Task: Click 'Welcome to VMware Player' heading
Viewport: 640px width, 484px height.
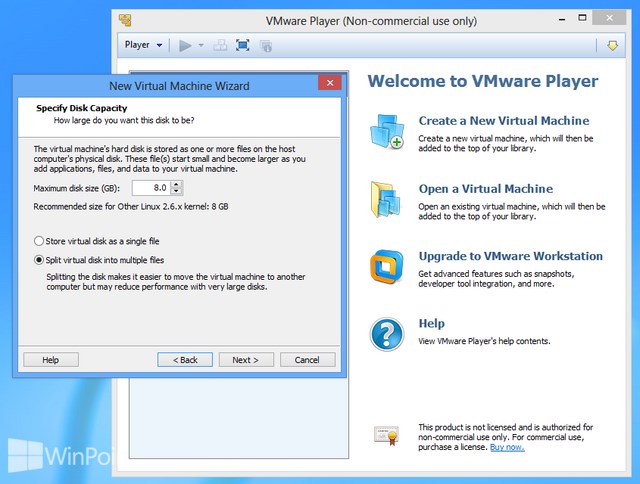Action: [x=483, y=81]
